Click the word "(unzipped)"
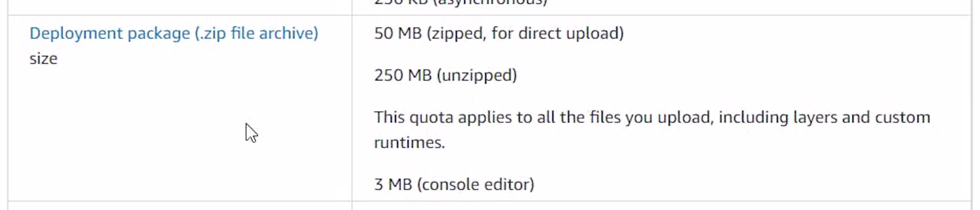This screenshot has width=980, height=210. (x=477, y=75)
